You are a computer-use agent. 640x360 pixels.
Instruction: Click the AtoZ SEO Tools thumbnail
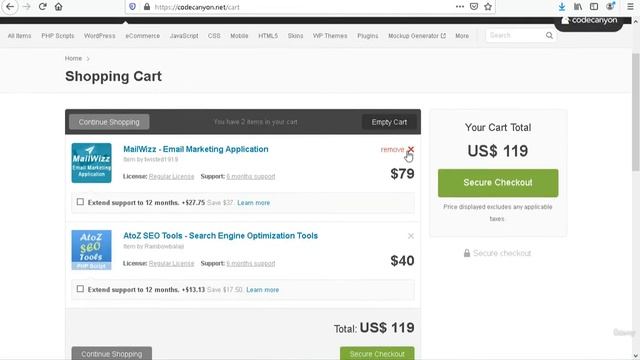point(91,250)
